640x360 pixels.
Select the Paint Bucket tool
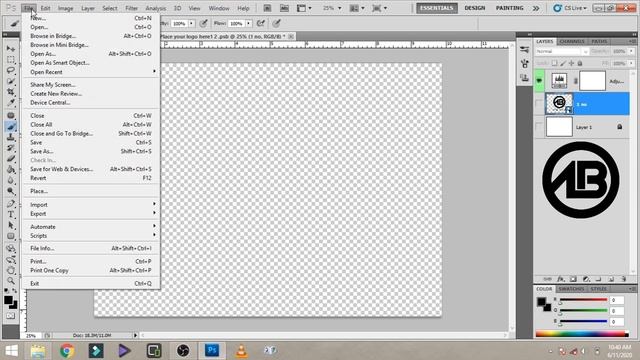click(x=11, y=169)
